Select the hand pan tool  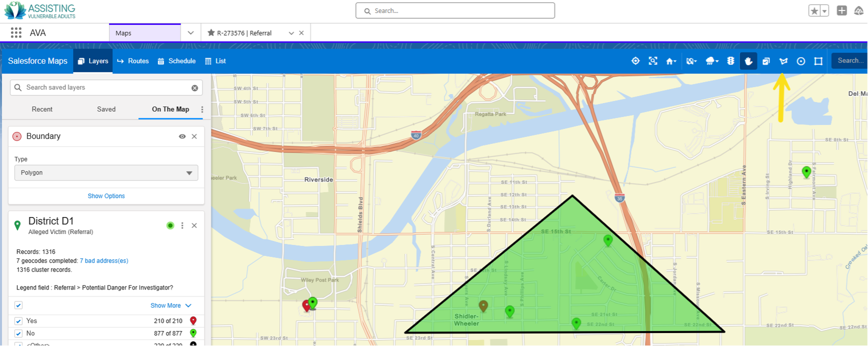click(748, 61)
